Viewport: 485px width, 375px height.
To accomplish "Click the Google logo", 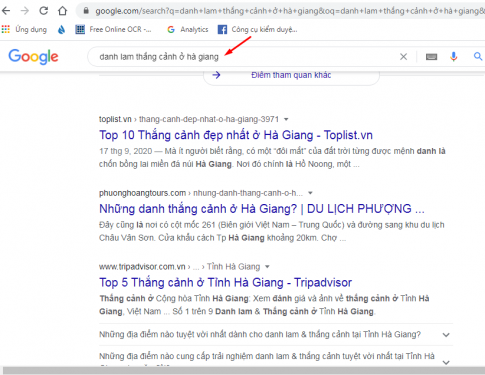I will pyautogui.click(x=33, y=57).
